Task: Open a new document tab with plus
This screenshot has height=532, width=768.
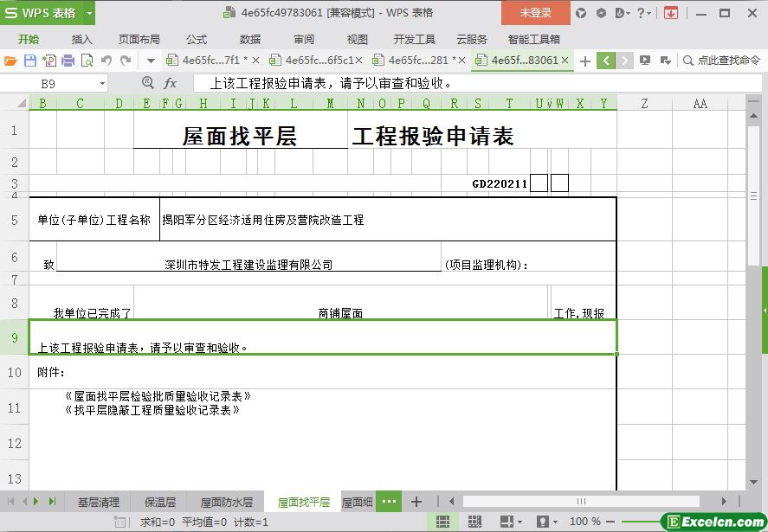Action: pyautogui.click(x=585, y=61)
